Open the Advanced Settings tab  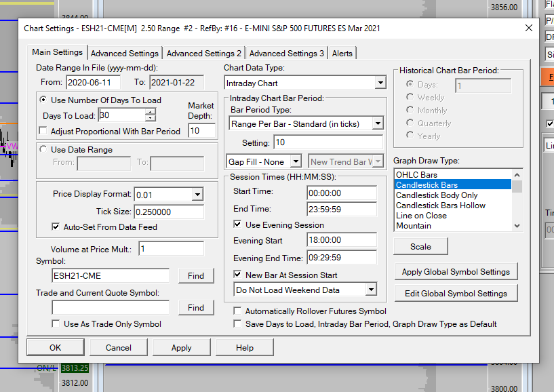tap(124, 54)
